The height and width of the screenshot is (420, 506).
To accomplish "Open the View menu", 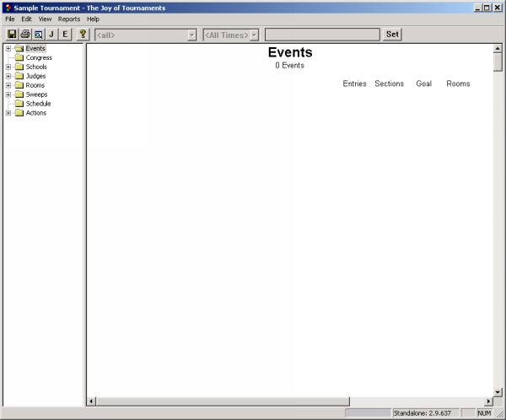I will click(45, 19).
